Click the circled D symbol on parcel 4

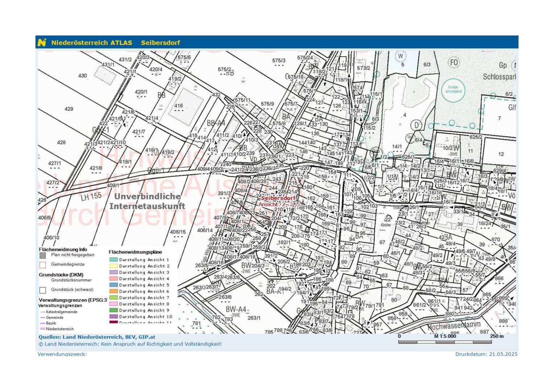pyautogui.click(x=416, y=125)
